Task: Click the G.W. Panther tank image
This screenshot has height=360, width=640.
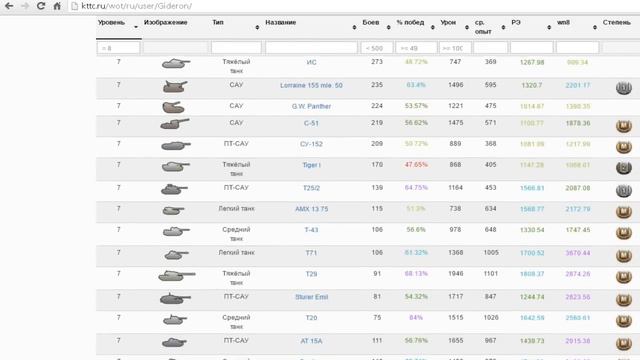Action: pos(173,107)
